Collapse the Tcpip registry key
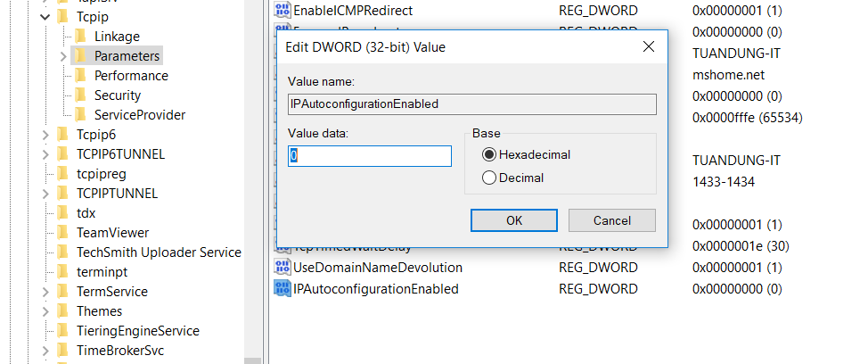The image size is (868, 364). pyautogui.click(x=45, y=17)
